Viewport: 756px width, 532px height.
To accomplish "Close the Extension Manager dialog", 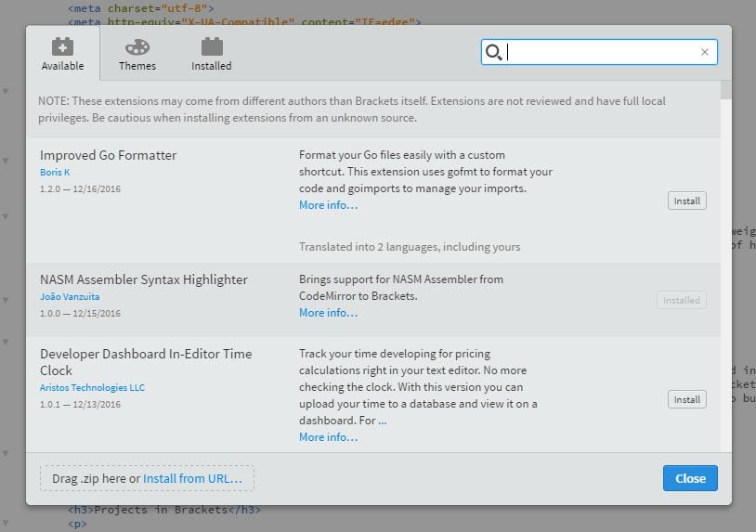I will click(690, 478).
